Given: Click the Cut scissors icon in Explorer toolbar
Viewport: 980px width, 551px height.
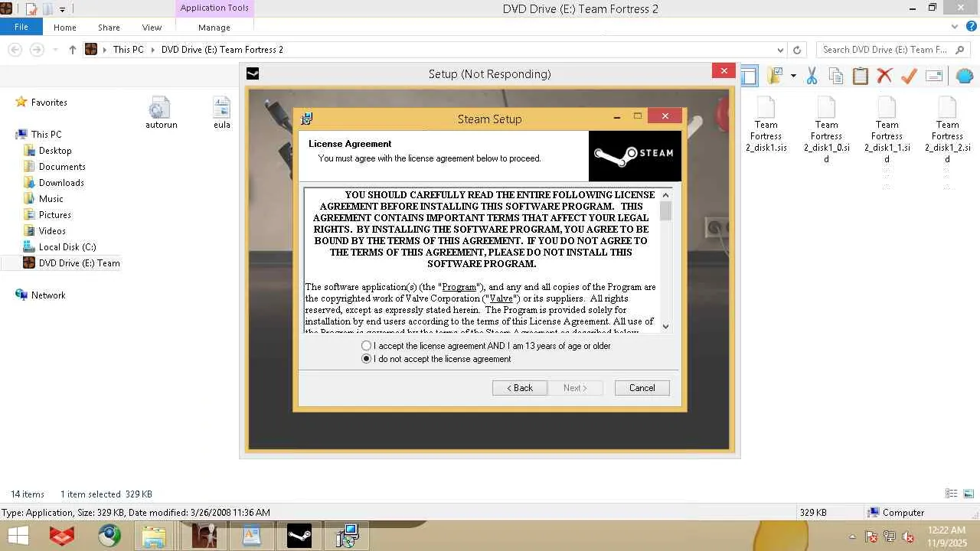Looking at the screenshot, I should pos(812,76).
